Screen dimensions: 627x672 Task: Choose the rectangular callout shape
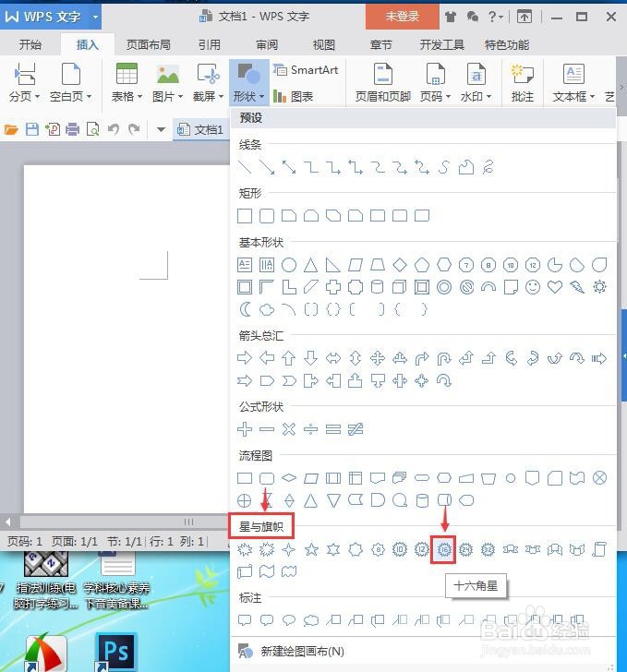click(245, 619)
